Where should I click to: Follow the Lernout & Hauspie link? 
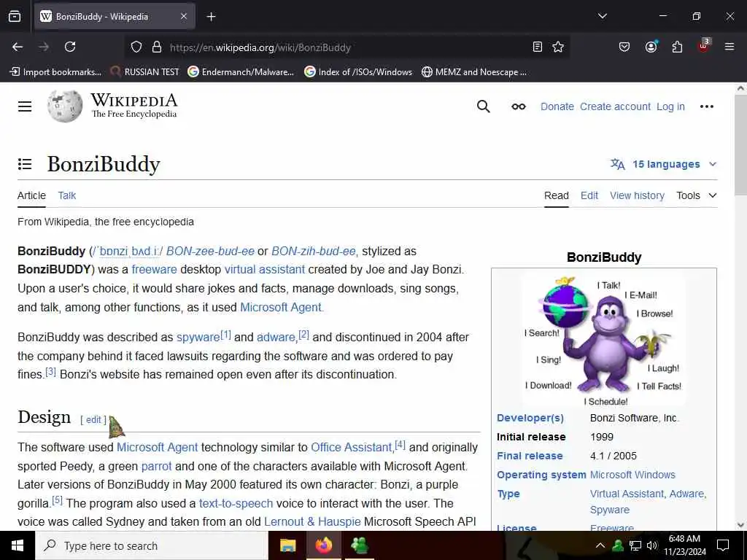312,522
